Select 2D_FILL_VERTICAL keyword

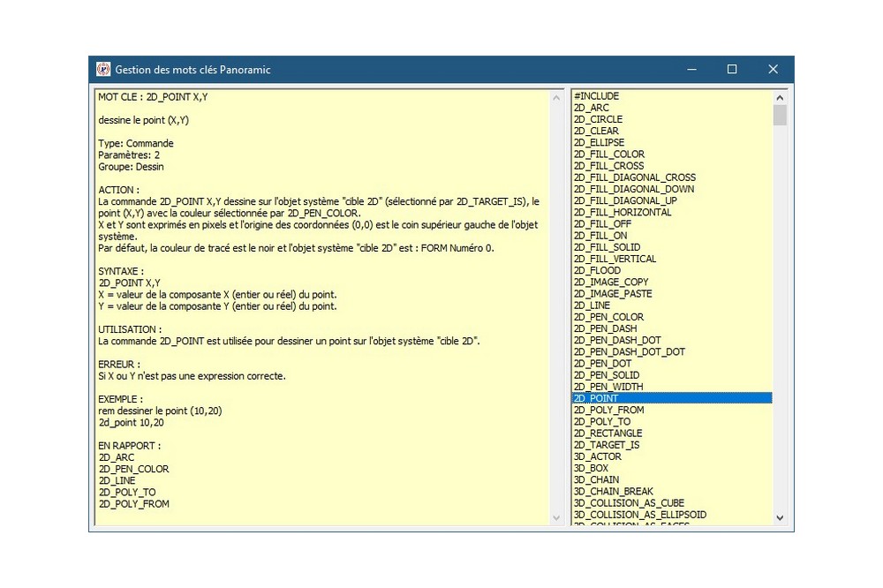[x=672, y=259]
